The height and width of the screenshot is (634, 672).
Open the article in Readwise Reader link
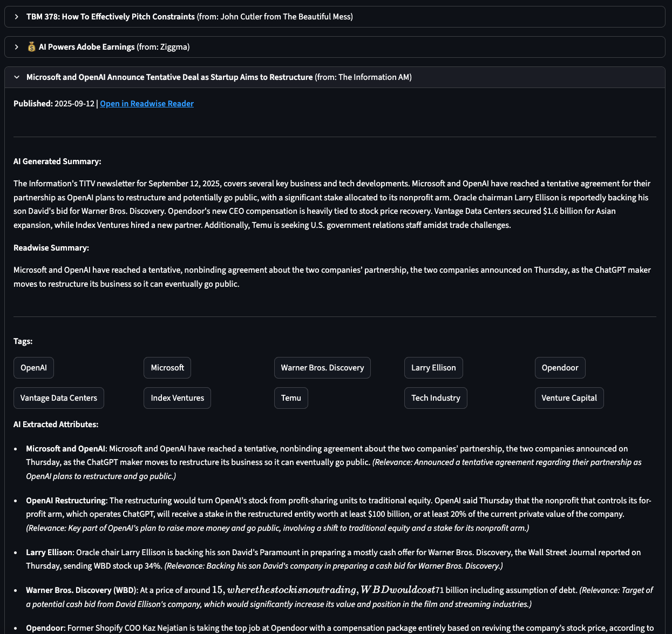tap(147, 104)
